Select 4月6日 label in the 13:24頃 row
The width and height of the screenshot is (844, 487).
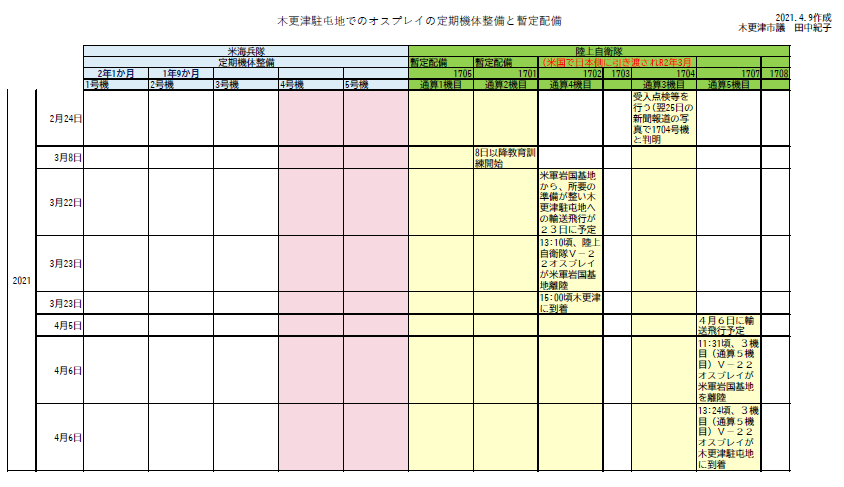point(68,437)
